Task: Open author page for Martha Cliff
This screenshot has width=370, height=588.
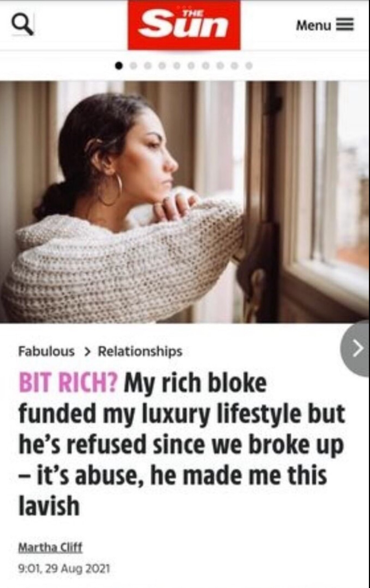Action: pyautogui.click(x=50, y=547)
